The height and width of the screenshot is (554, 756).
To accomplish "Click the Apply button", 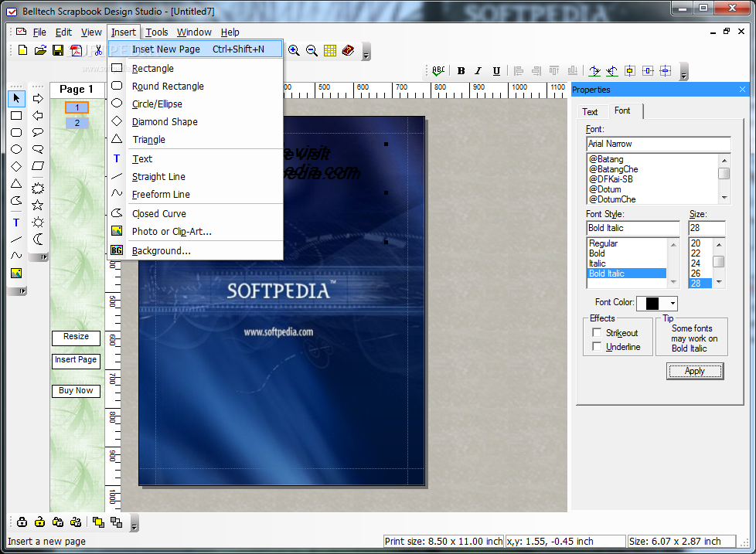I will tap(695, 371).
